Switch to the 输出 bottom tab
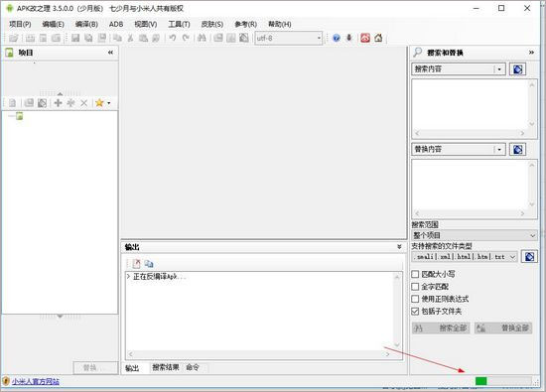 [132, 368]
